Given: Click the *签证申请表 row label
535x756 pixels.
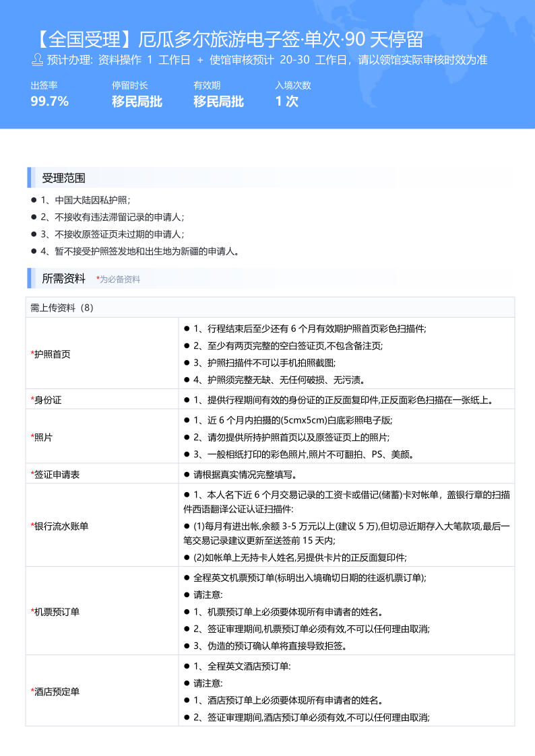Looking at the screenshot, I should [55, 475].
